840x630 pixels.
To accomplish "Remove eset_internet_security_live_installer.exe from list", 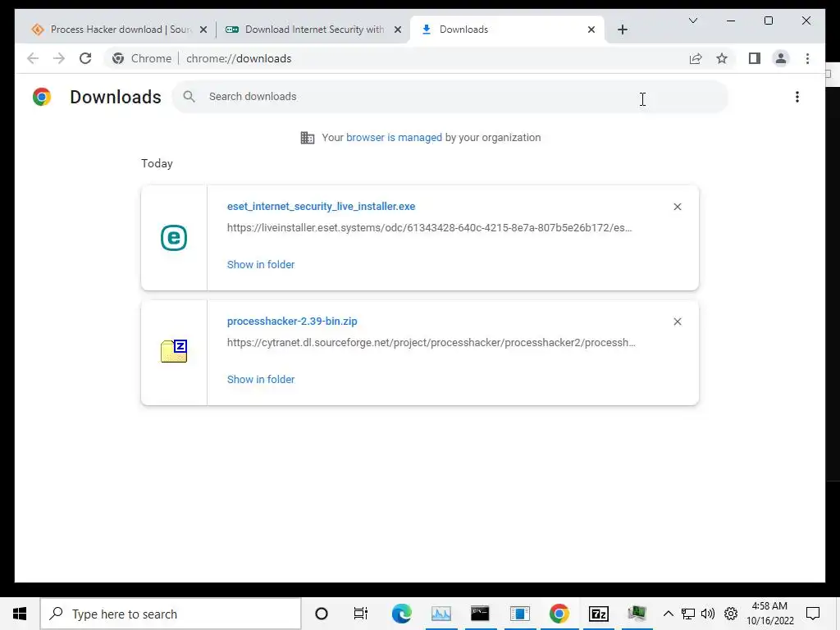I will point(677,207).
